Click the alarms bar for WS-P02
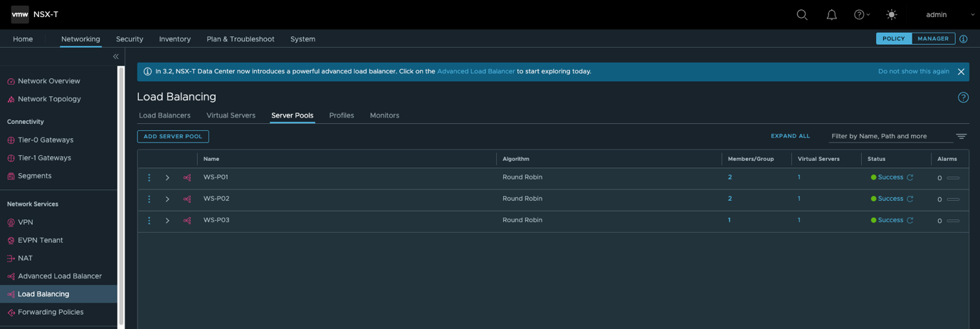Viewport: 980px width, 329px height. (953, 199)
